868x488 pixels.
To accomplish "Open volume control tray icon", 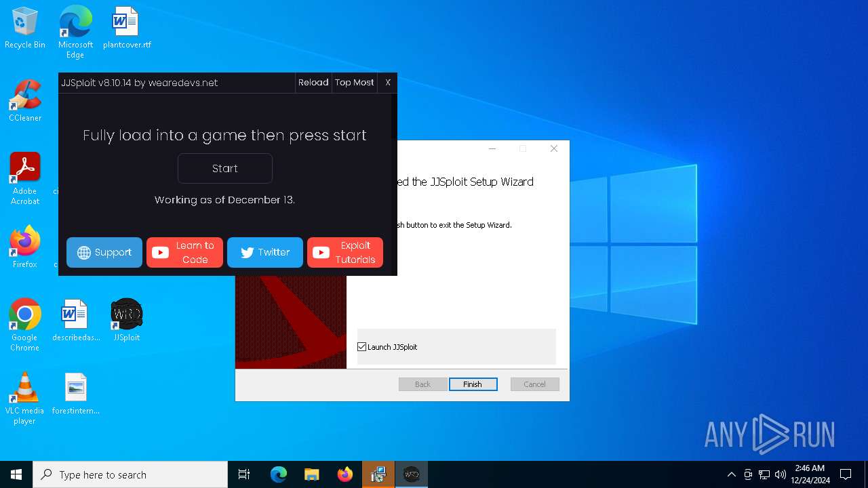I will (x=781, y=474).
